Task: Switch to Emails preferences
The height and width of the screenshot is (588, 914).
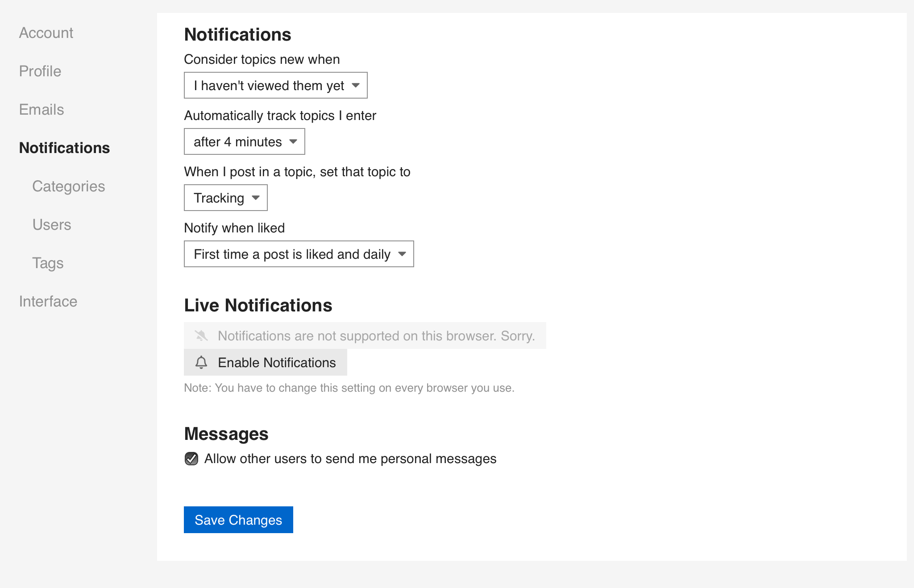Action: tap(42, 109)
